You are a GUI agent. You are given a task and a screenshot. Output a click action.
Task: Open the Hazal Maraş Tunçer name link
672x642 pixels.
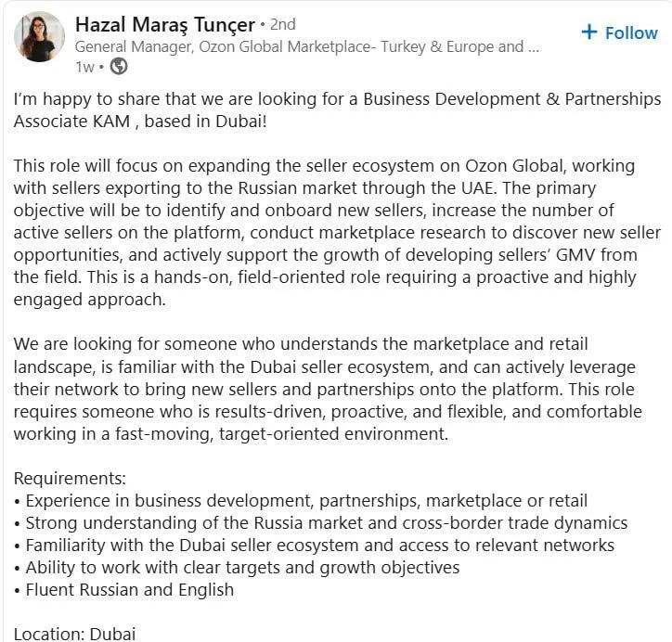[x=164, y=23]
